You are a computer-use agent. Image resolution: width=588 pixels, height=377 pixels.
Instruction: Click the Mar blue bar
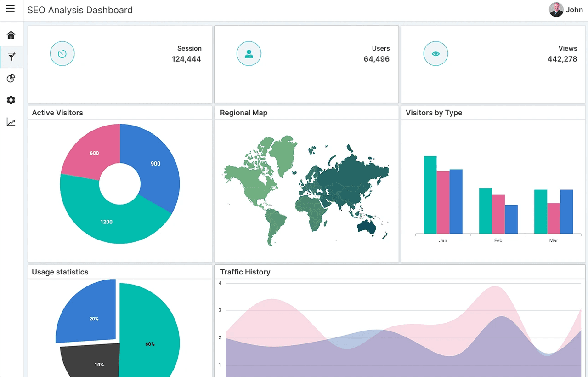pos(566,212)
